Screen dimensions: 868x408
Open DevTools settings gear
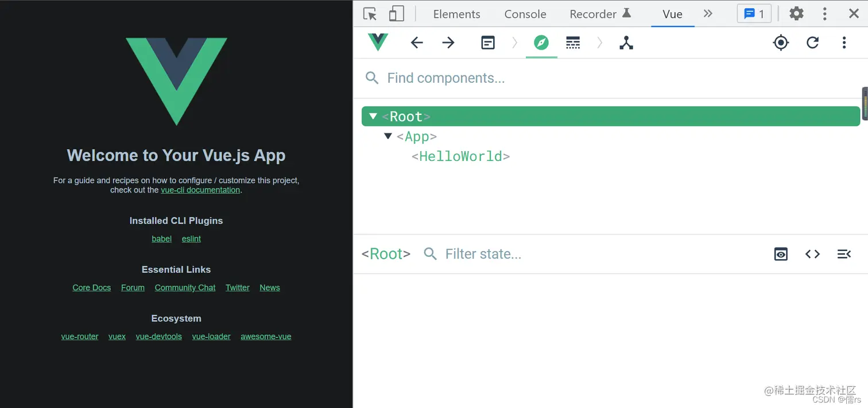click(x=796, y=14)
